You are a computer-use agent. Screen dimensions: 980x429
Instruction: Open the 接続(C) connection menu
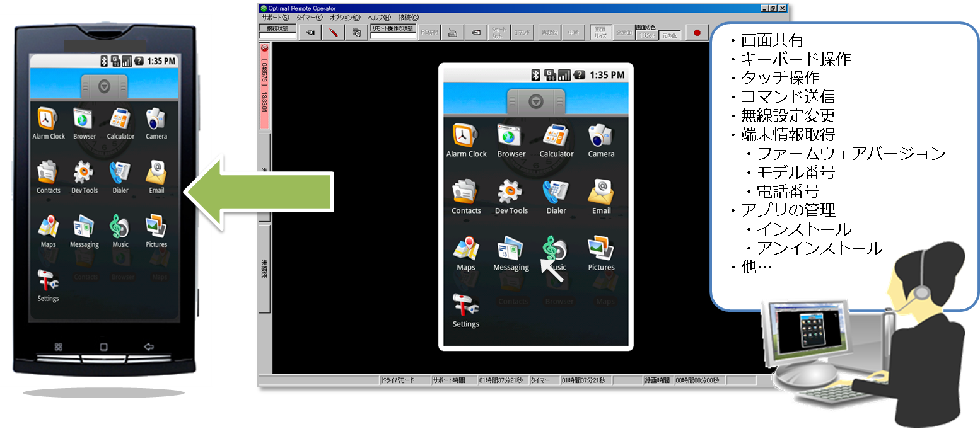(408, 18)
